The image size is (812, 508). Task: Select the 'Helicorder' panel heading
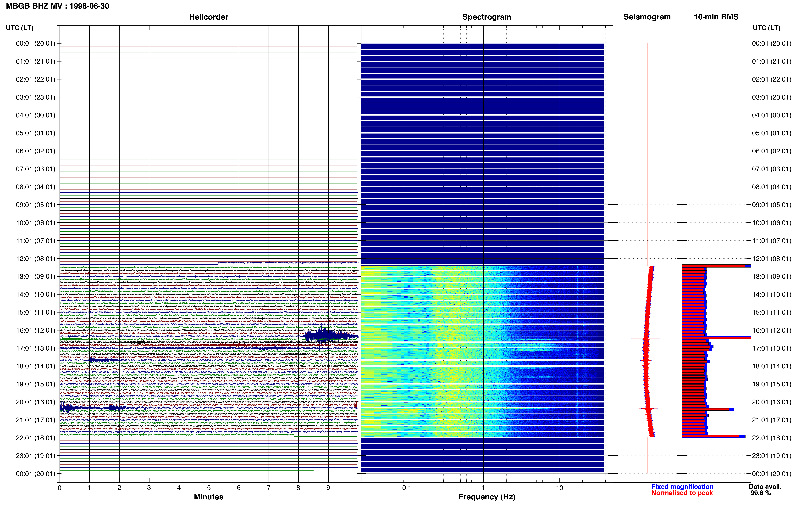point(209,17)
